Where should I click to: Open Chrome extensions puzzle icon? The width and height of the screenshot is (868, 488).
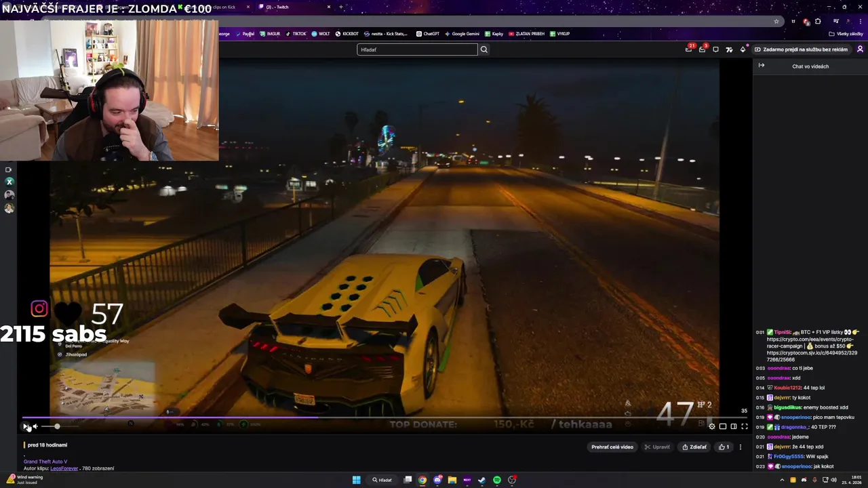[818, 21]
